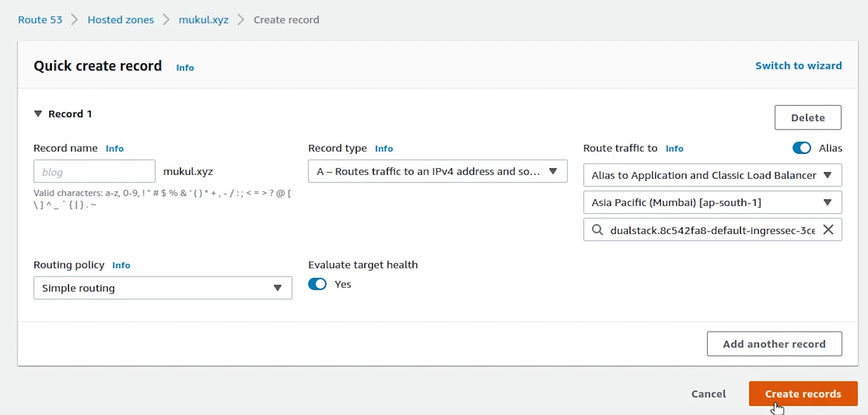
Task: Click Add another record
Action: click(x=774, y=344)
